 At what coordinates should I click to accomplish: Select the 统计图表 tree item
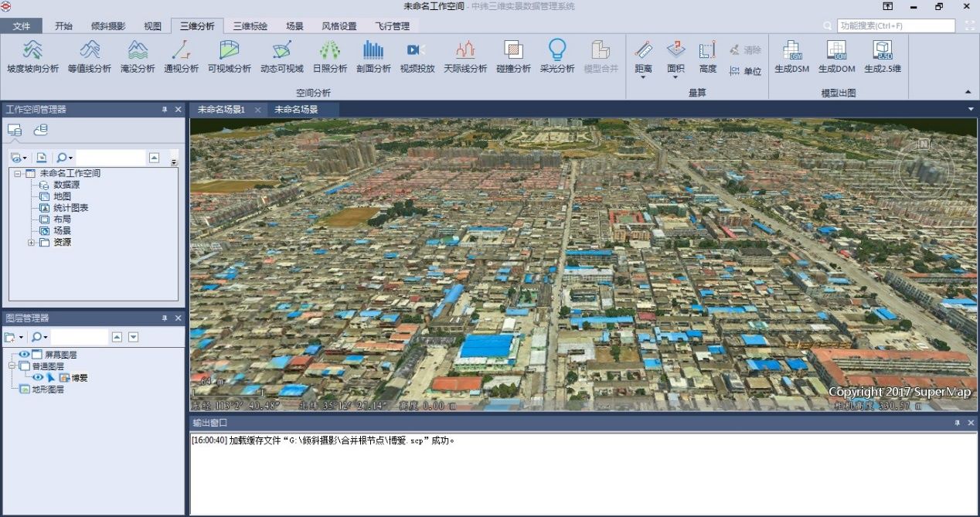click(x=70, y=208)
